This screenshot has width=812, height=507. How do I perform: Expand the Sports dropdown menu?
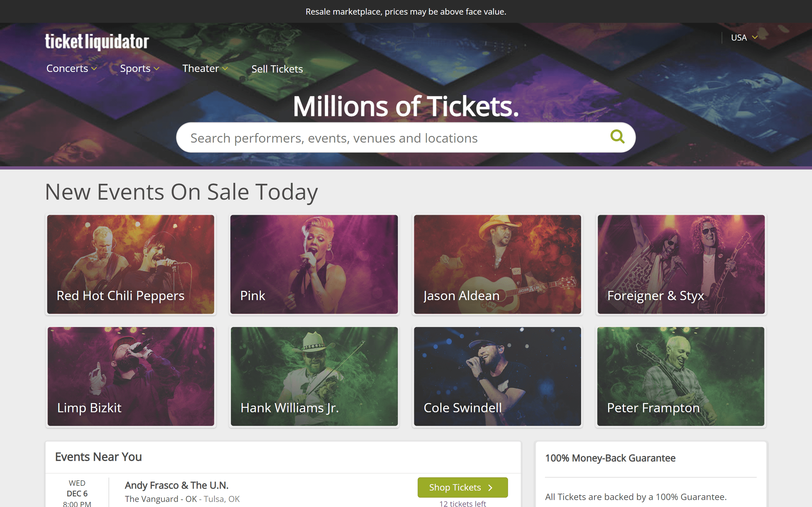click(140, 68)
